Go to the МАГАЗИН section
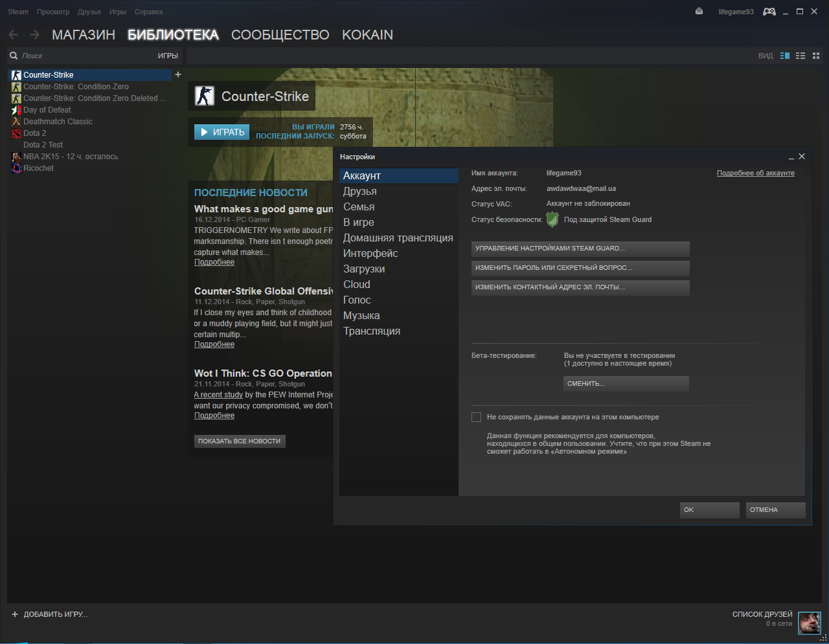 [x=84, y=35]
